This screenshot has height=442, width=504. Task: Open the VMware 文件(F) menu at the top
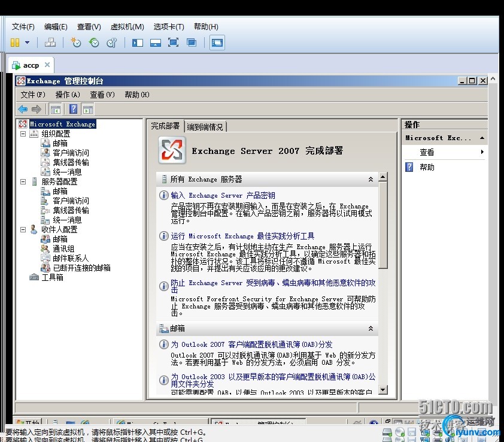point(23,27)
